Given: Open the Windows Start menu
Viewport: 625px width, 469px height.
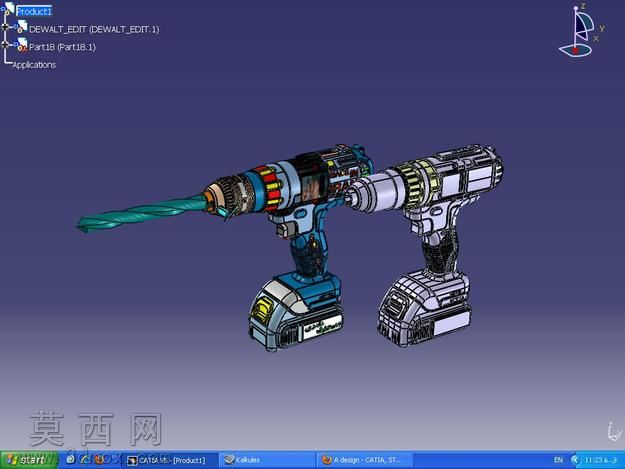Looking at the screenshot, I should (x=29, y=460).
